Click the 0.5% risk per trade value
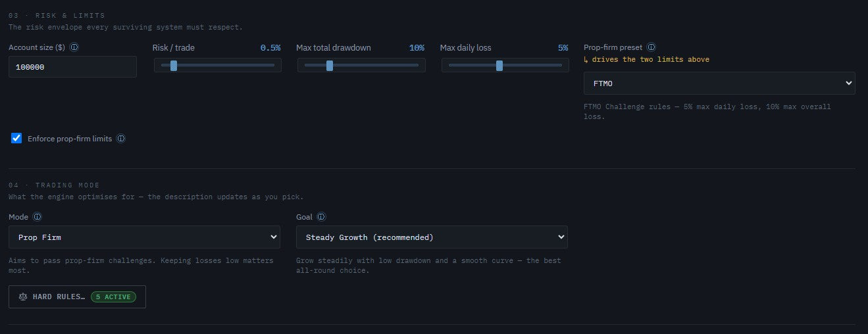The height and width of the screenshot is (334, 868). [270, 48]
